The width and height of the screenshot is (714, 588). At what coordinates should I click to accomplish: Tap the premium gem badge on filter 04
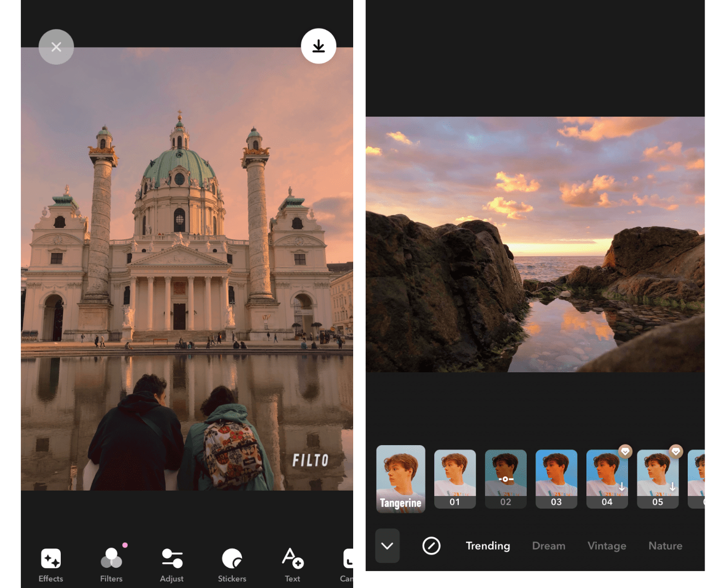point(625,451)
